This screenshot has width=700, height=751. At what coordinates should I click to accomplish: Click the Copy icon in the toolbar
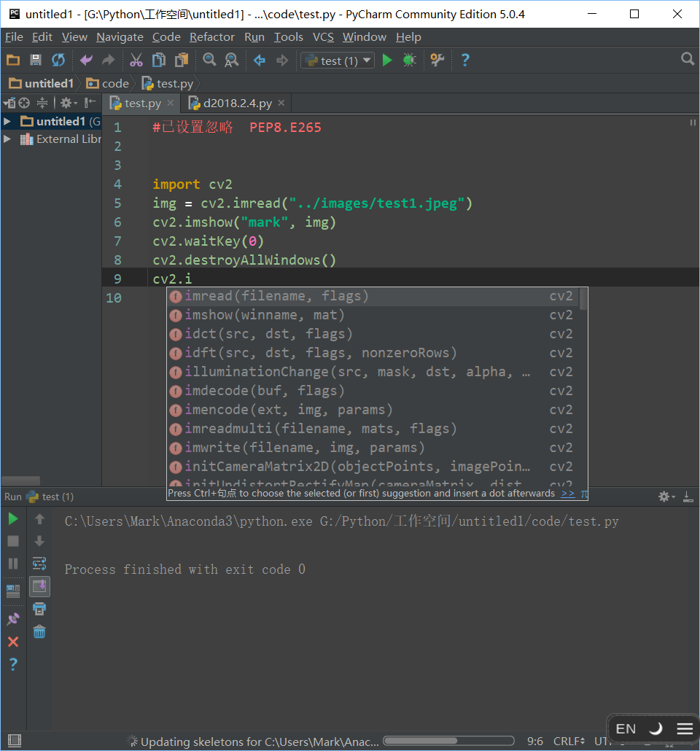(158, 61)
